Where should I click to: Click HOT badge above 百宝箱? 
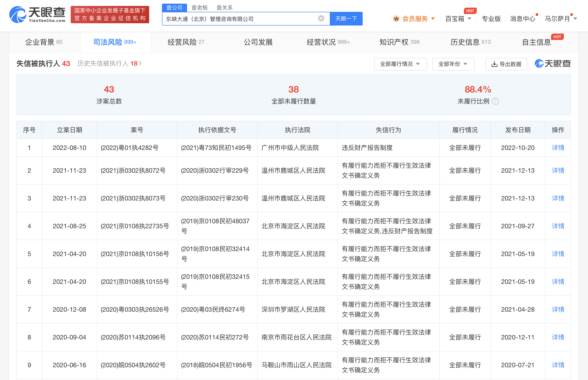pos(470,11)
